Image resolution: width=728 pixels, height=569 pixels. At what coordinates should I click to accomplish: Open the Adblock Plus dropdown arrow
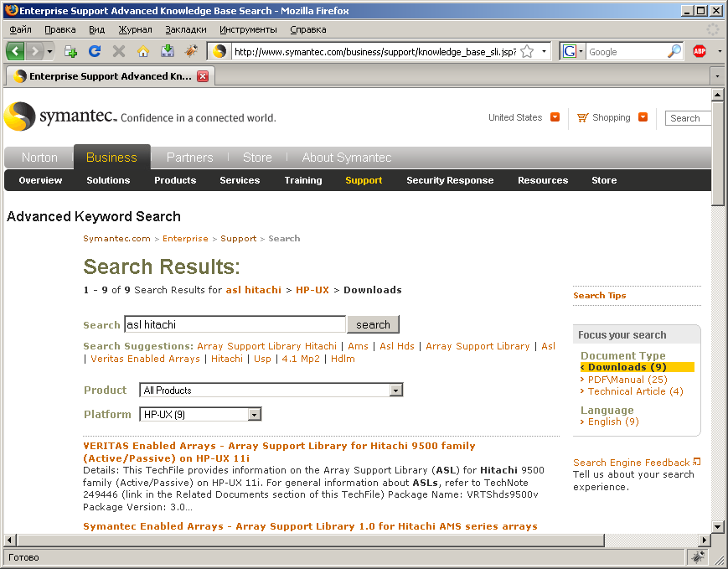[x=719, y=51]
